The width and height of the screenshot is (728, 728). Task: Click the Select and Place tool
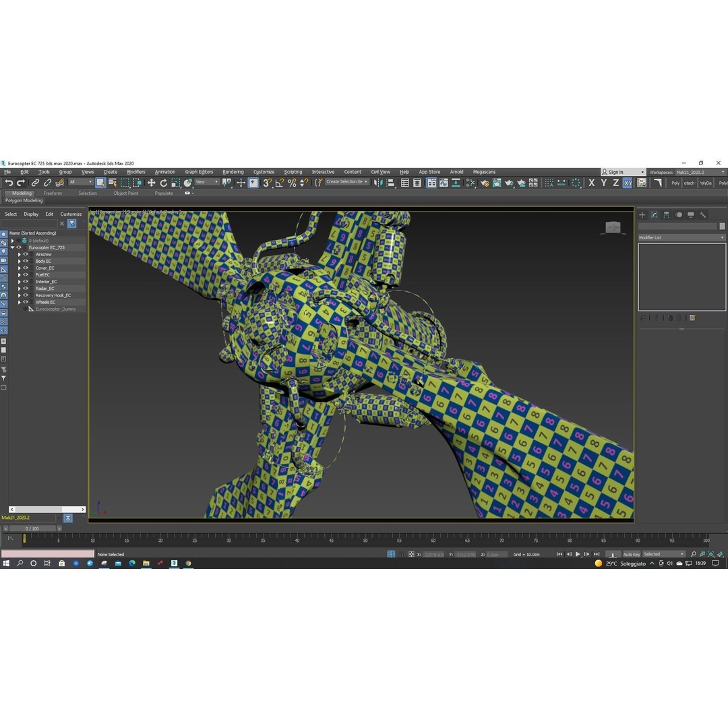(188, 183)
